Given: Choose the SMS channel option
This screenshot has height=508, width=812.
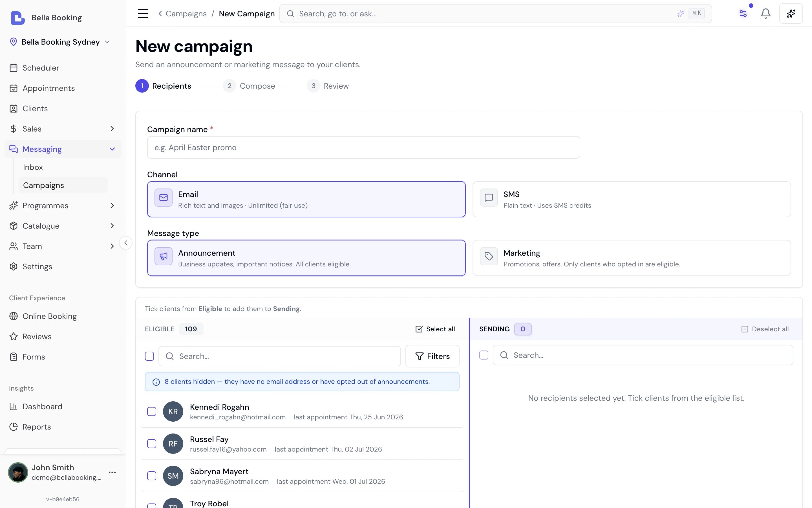Looking at the screenshot, I should point(632,199).
